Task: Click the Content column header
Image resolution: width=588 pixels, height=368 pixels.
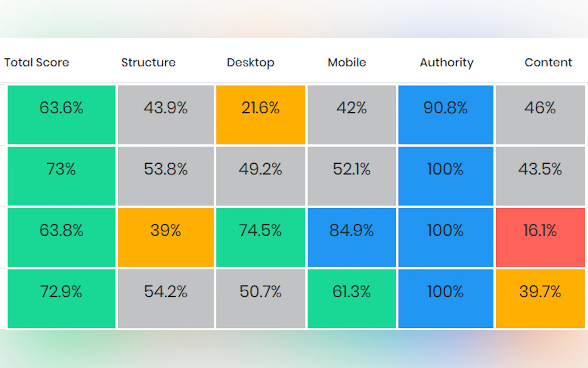Action: pyautogui.click(x=548, y=63)
